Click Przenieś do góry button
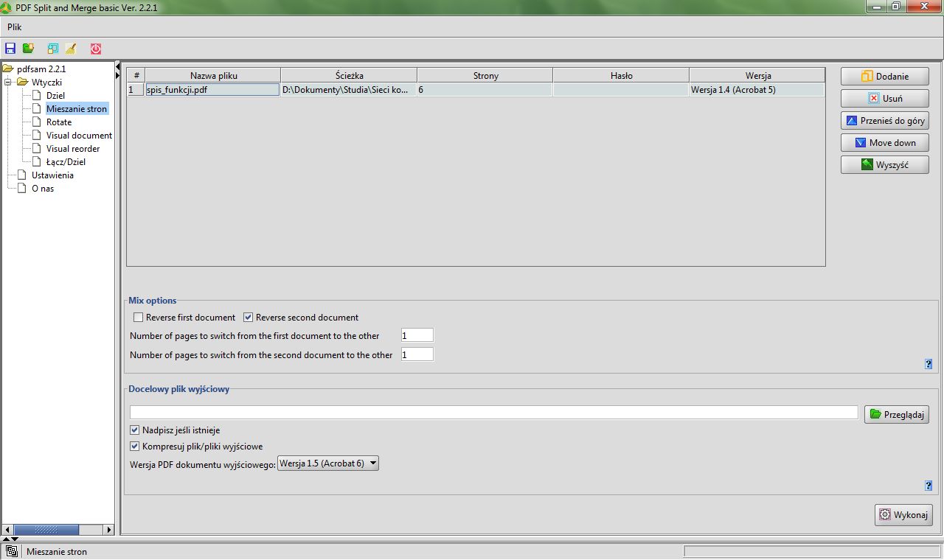 [x=884, y=120]
